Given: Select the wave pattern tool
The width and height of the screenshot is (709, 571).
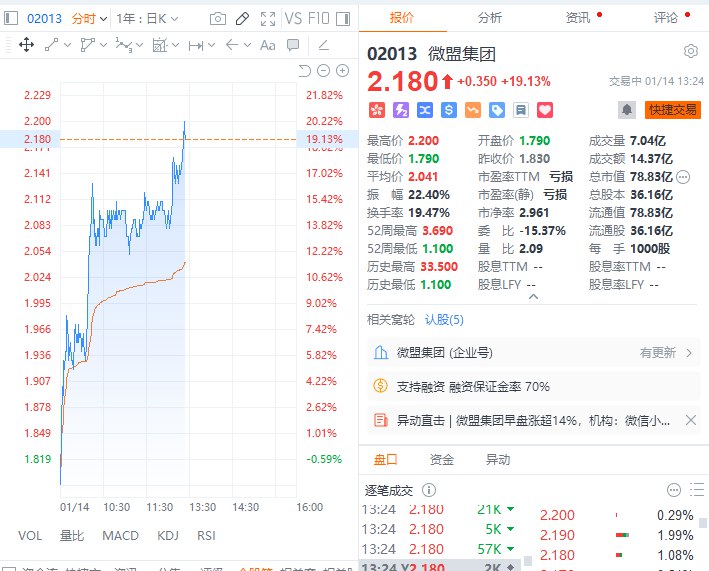Looking at the screenshot, I should click(x=123, y=45).
